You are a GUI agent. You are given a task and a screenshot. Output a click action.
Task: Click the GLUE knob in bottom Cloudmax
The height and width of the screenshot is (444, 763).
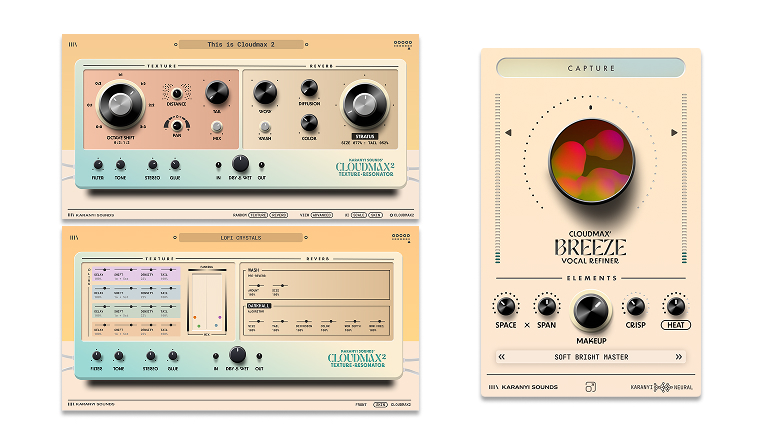click(x=173, y=356)
